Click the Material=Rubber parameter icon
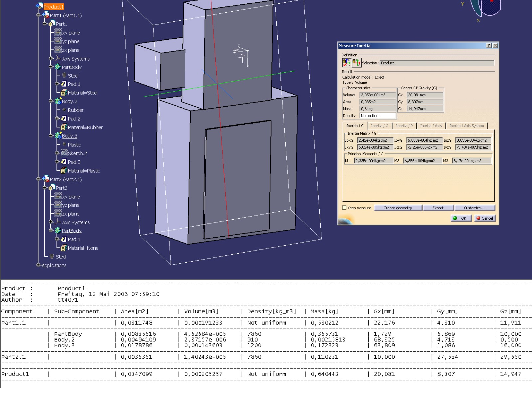This screenshot has width=532, height=399. point(64,127)
